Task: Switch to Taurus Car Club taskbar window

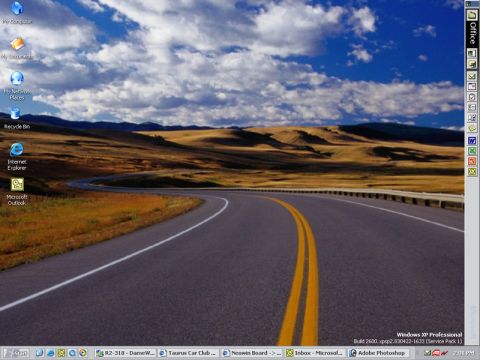Action: point(188,353)
